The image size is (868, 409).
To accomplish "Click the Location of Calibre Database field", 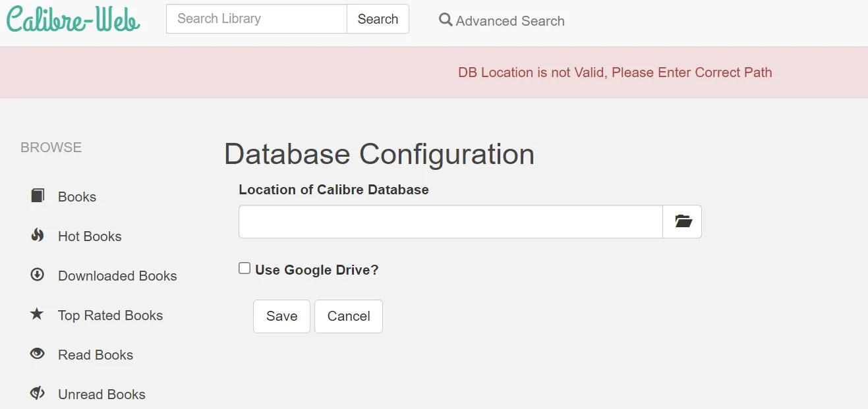I will pyautogui.click(x=450, y=221).
